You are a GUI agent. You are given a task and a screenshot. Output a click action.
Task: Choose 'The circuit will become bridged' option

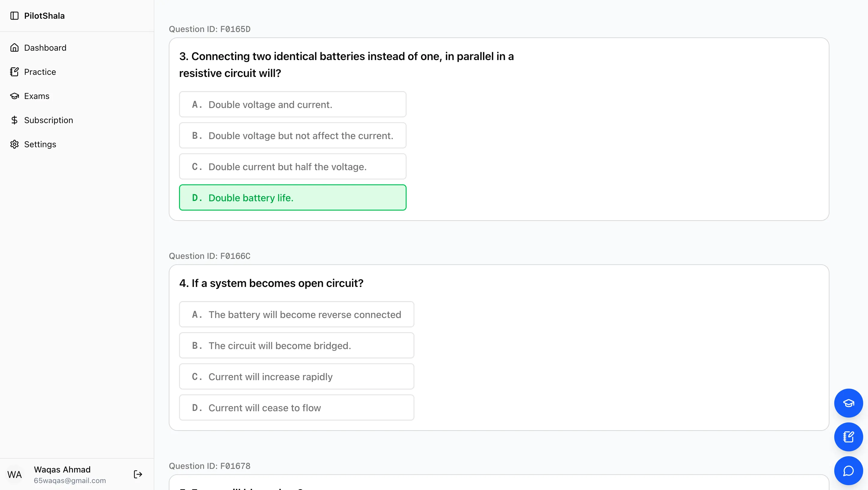click(x=297, y=346)
